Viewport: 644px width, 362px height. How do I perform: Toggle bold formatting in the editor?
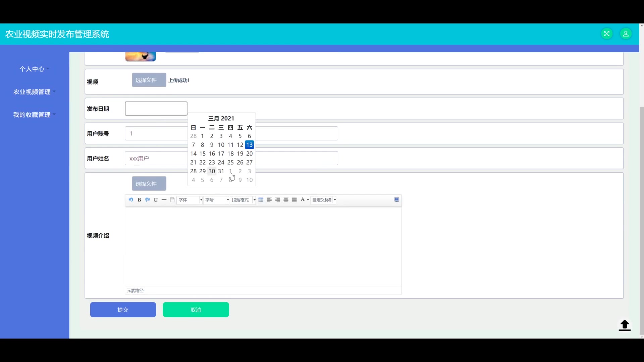click(139, 200)
